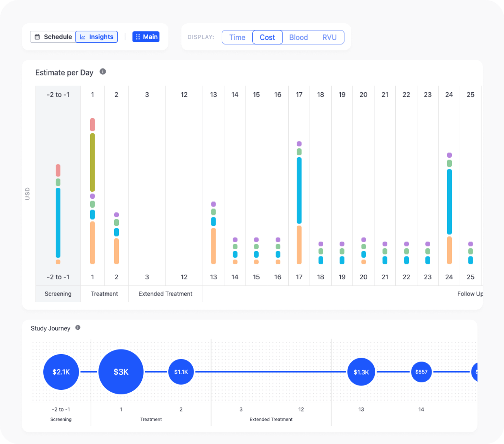Click the $1.3K day 13 journey bubble
Screen dimensions: 504x444
(x=361, y=372)
